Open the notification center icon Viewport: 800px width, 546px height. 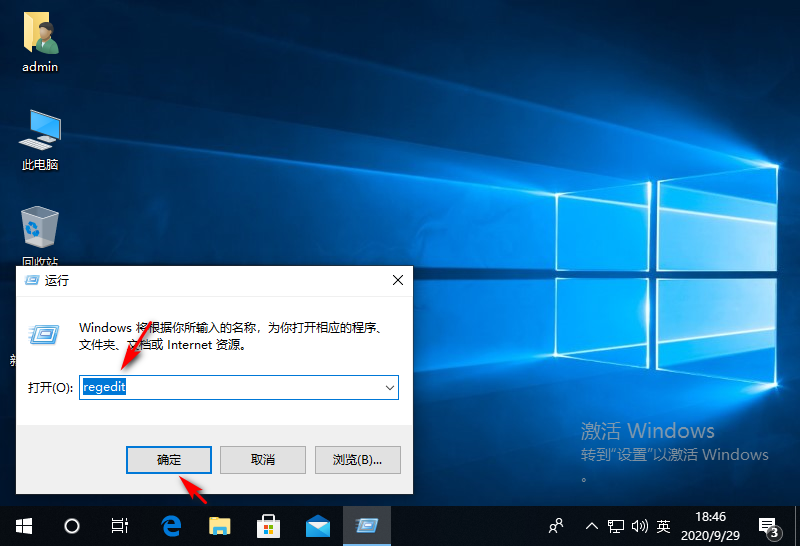(768, 525)
